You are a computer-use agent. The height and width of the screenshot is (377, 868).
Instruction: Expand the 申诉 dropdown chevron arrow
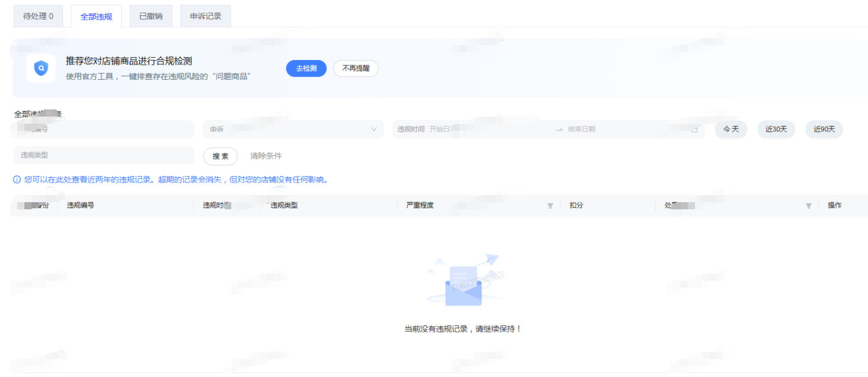pos(374,129)
